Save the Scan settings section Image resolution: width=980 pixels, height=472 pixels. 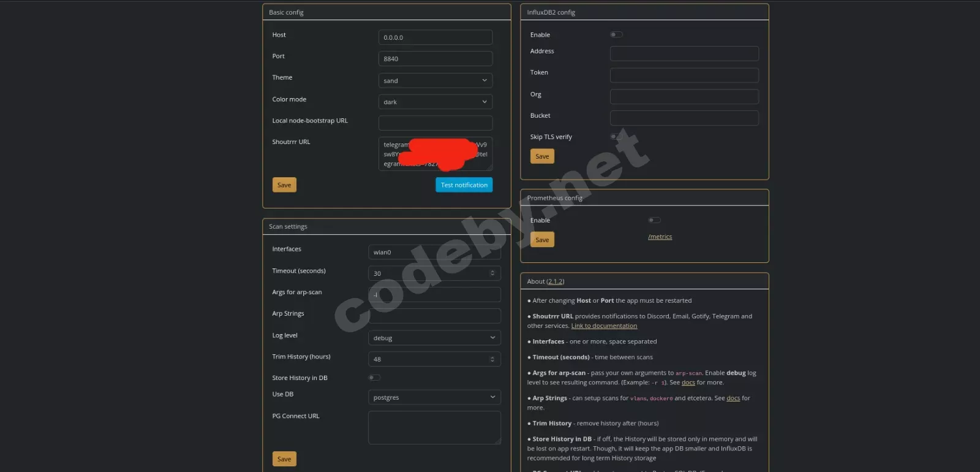284,459
